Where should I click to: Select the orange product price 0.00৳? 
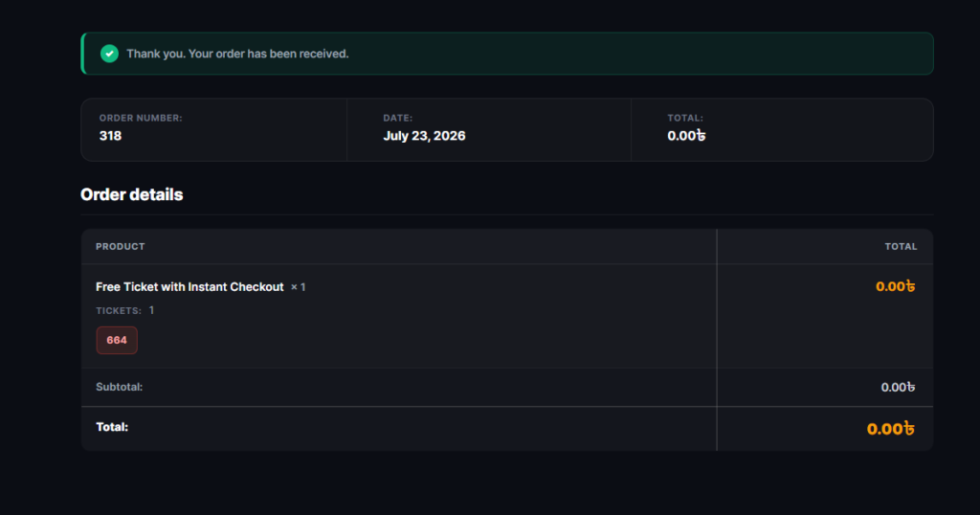click(895, 286)
